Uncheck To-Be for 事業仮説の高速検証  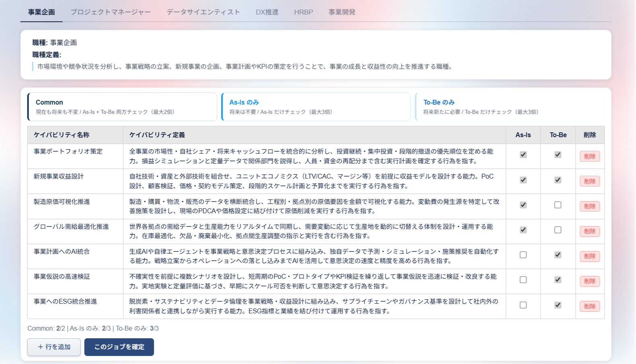point(558,280)
